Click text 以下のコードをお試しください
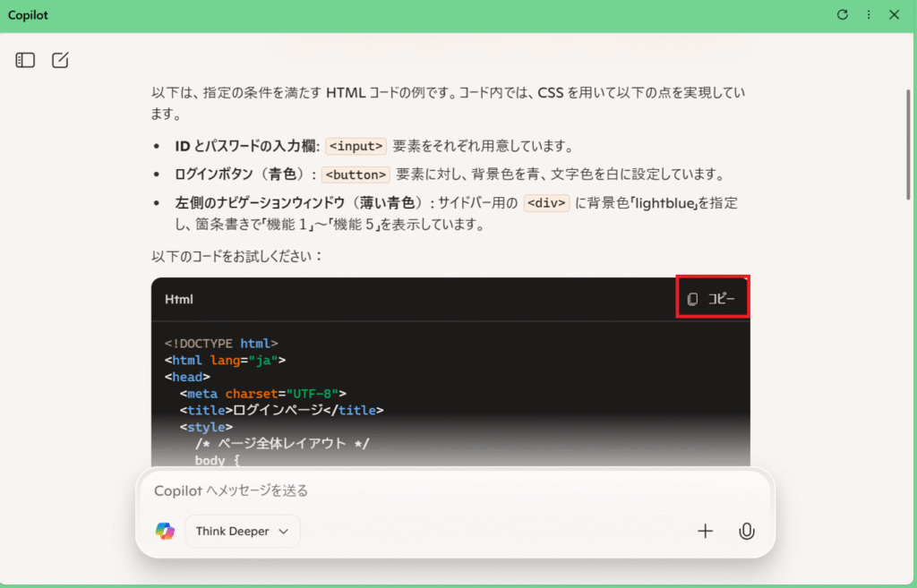This screenshot has height=588, width=917. 236,256
